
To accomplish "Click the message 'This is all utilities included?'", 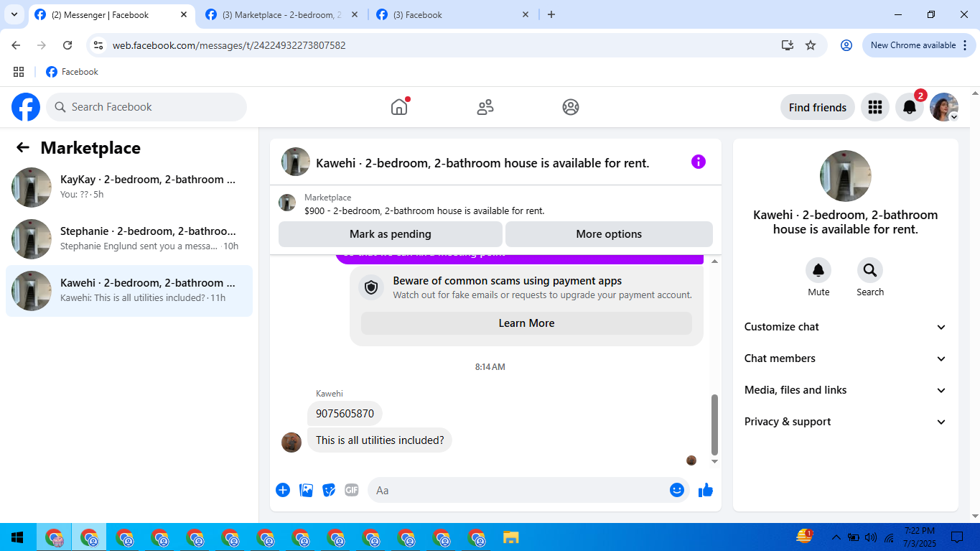I will click(x=380, y=440).
